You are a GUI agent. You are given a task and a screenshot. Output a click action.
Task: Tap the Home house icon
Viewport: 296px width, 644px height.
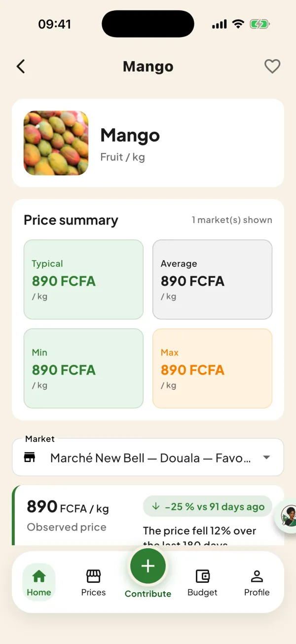pyautogui.click(x=38, y=576)
